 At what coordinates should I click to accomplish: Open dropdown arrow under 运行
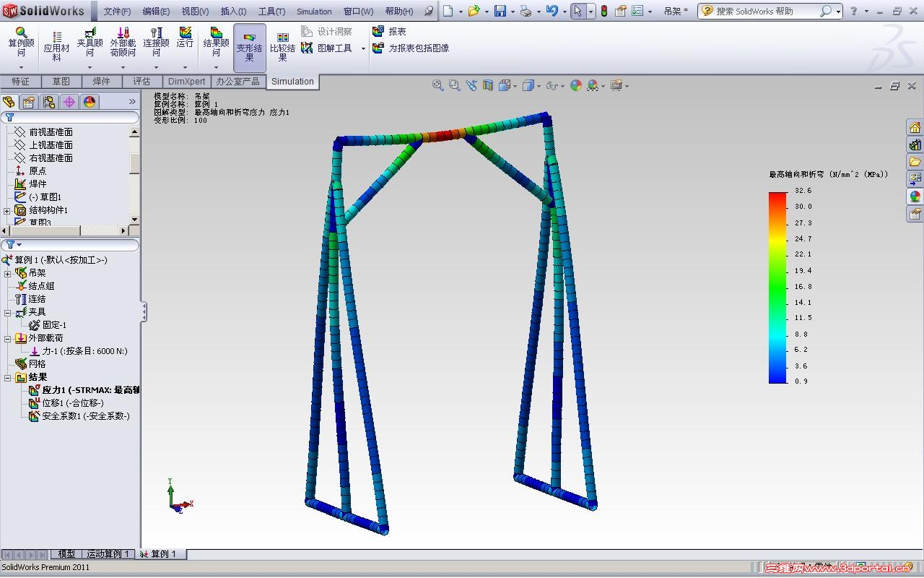pyautogui.click(x=186, y=67)
